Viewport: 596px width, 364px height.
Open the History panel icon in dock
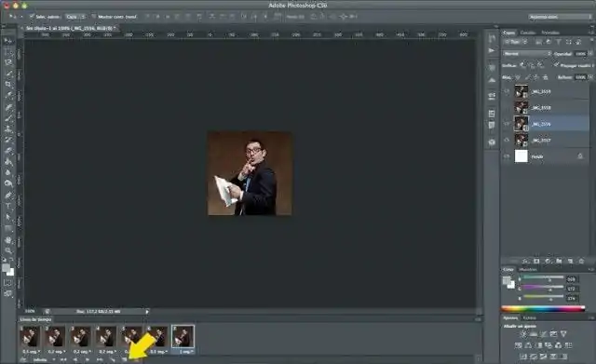coord(492,39)
